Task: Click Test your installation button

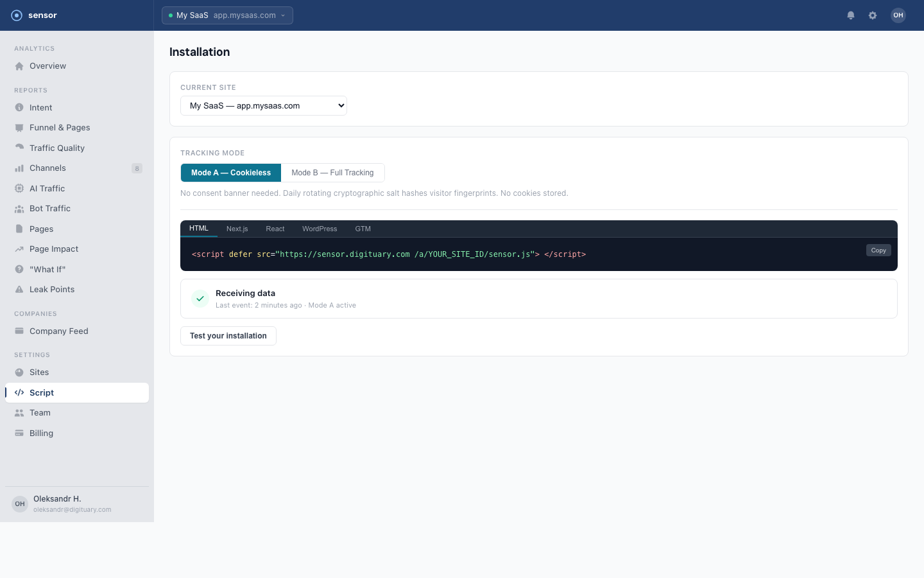Action: (228, 336)
